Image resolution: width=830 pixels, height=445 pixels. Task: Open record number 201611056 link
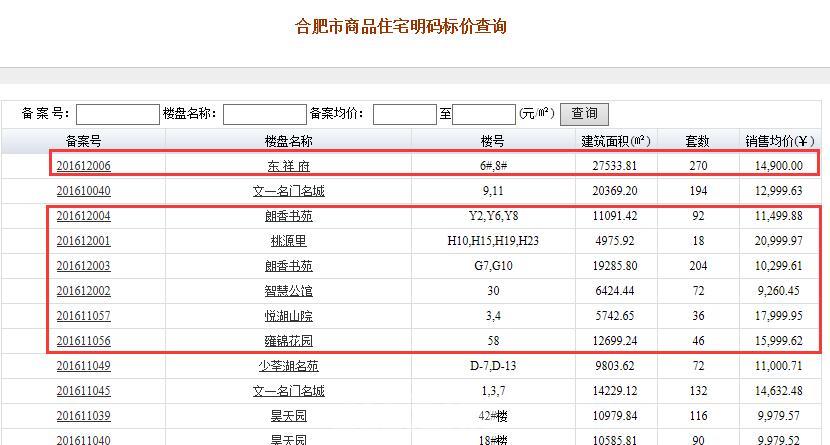(x=83, y=341)
